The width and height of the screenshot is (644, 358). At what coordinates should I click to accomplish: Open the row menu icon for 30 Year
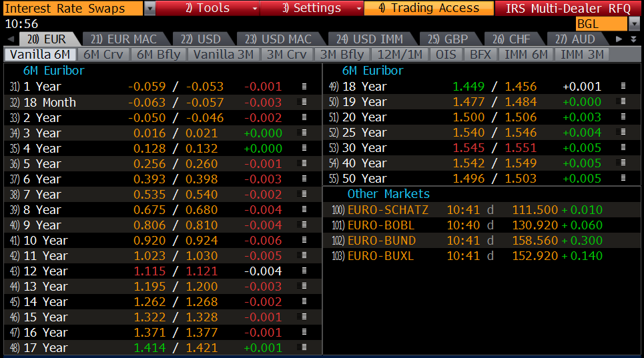[623, 148]
